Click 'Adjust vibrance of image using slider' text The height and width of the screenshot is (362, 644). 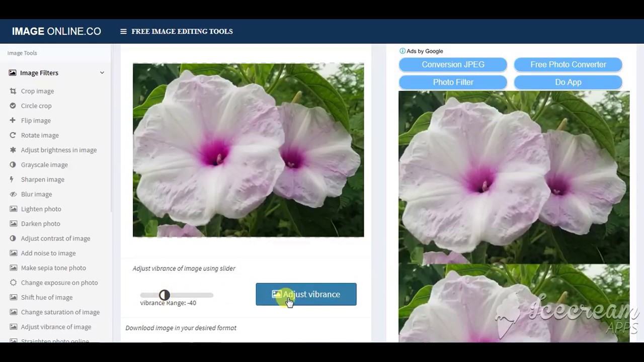(x=184, y=268)
